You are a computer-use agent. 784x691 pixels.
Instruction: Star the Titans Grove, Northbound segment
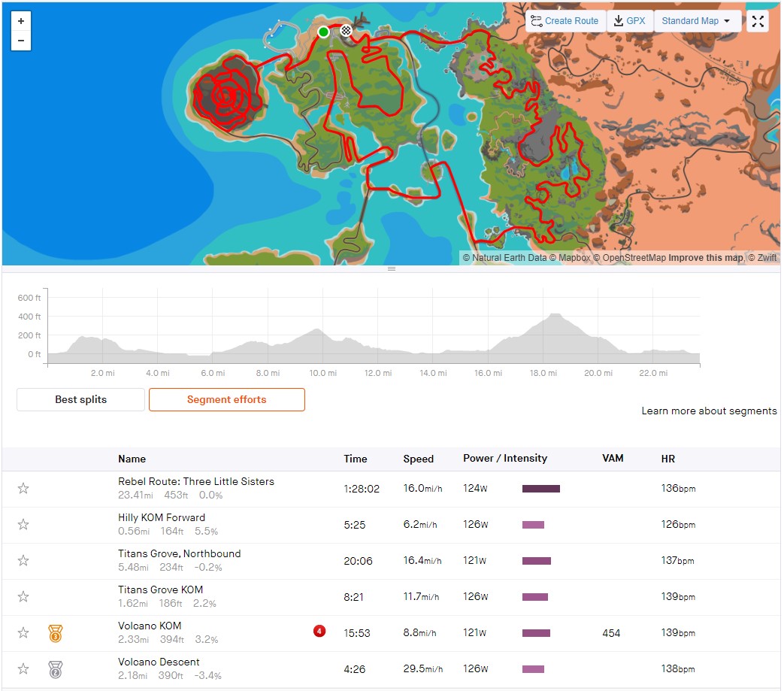[x=23, y=560]
